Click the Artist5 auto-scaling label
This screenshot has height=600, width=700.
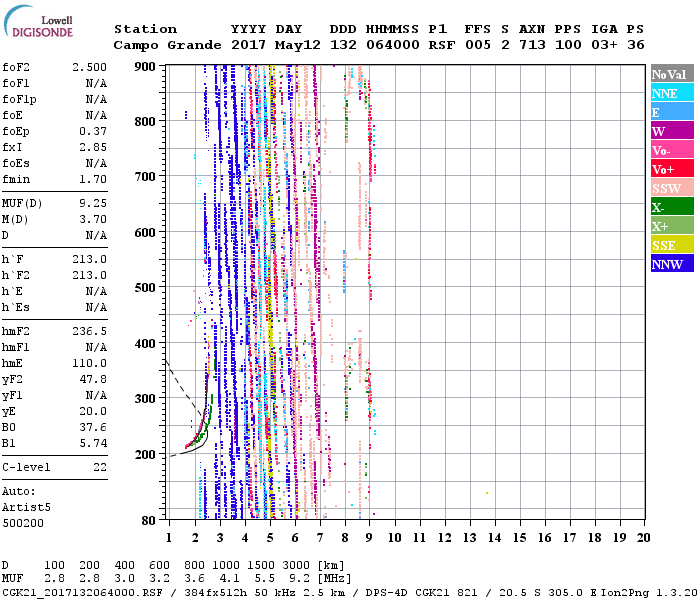[x=25, y=507]
